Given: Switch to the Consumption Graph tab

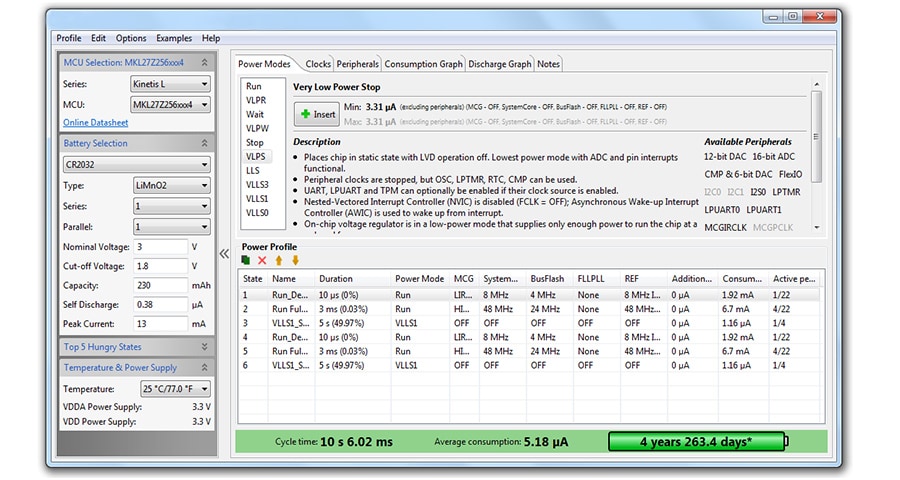Looking at the screenshot, I should [423, 64].
